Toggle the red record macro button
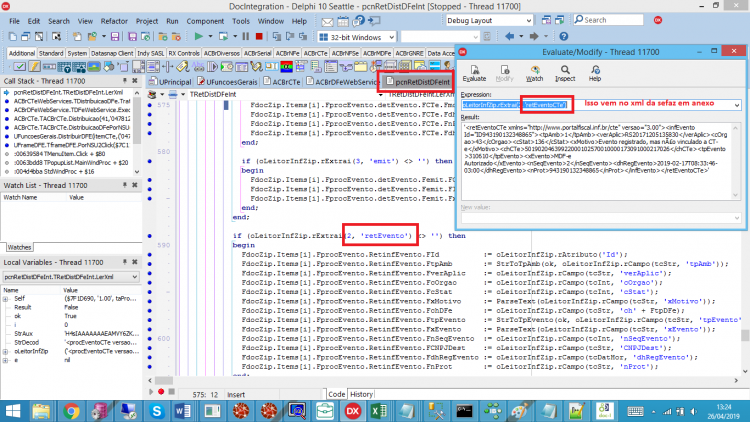The image size is (750, 422). click(x=161, y=392)
